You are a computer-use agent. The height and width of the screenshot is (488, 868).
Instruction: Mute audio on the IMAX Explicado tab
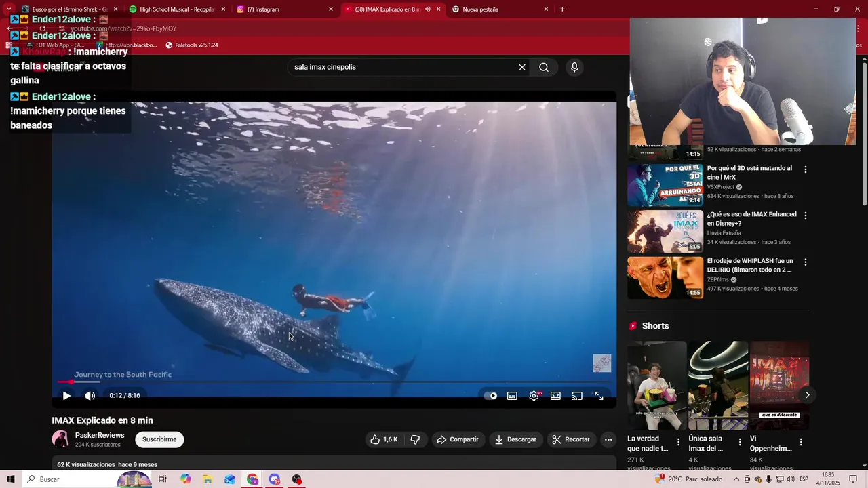tap(427, 9)
